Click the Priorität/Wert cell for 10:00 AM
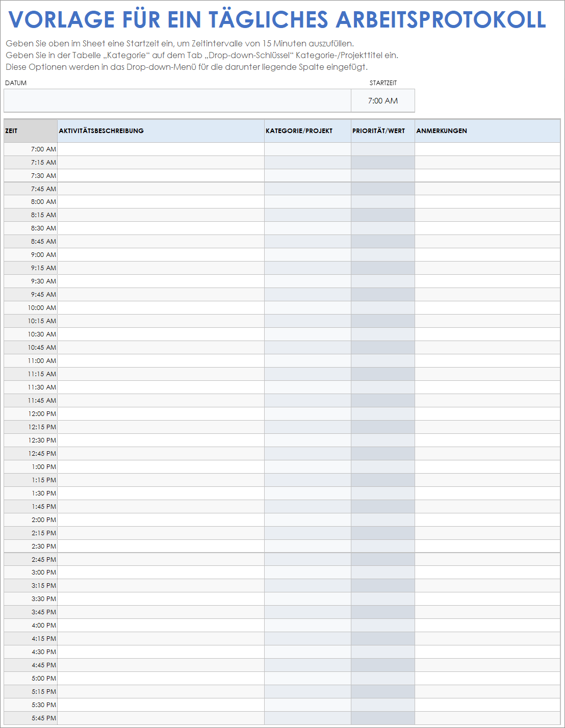The width and height of the screenshot is (565, 728). click(382, 308)
